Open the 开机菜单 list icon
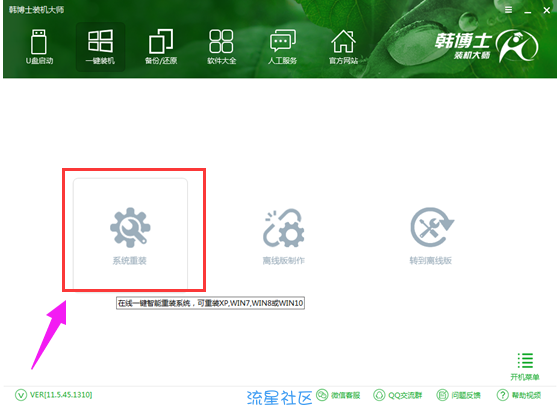Image resolution: width=557 pixels, height=405 pixels. pos(525,361)
